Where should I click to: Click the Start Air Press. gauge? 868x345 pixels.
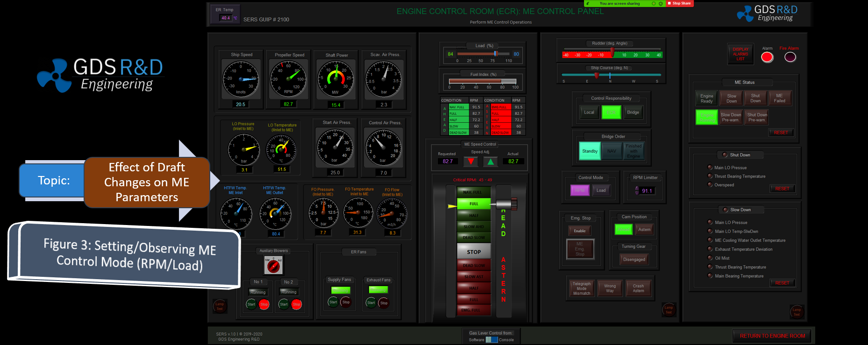335,147
